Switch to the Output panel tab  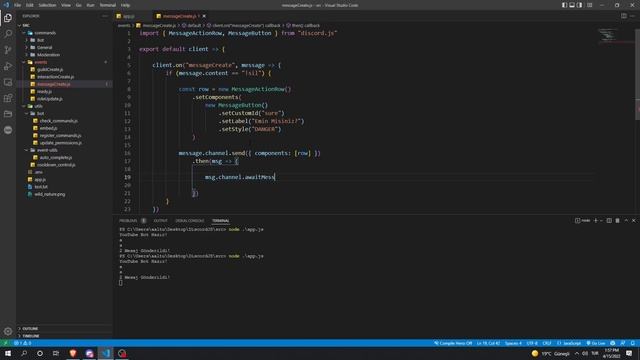pos(160,220)
